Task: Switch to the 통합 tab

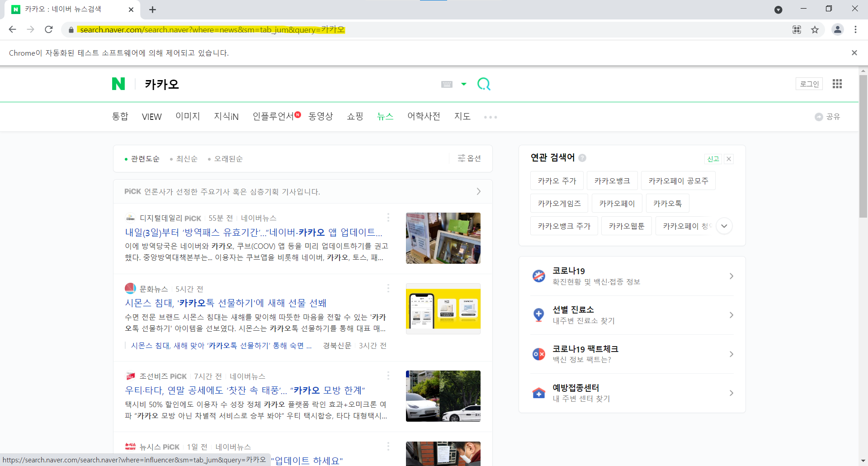Action: [120, 116]
